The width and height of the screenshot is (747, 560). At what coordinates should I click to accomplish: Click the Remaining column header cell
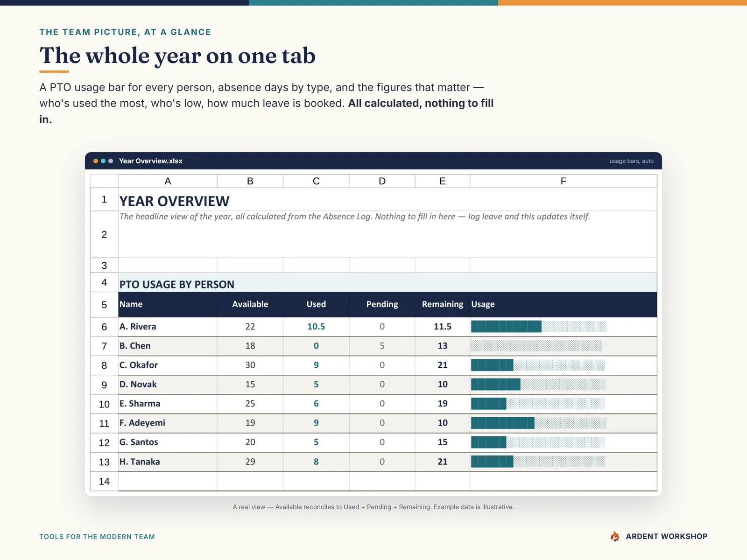443,304
